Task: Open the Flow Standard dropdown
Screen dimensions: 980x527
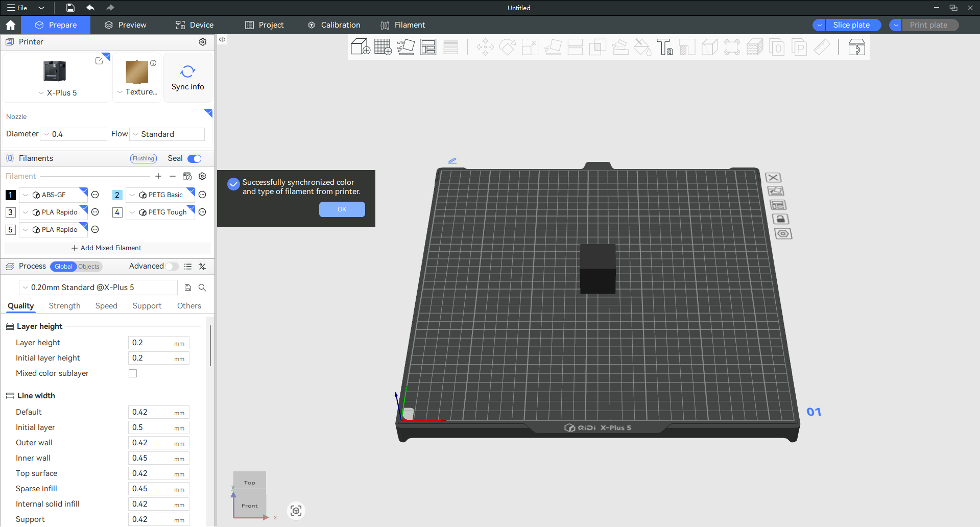Action: (168, 134)
